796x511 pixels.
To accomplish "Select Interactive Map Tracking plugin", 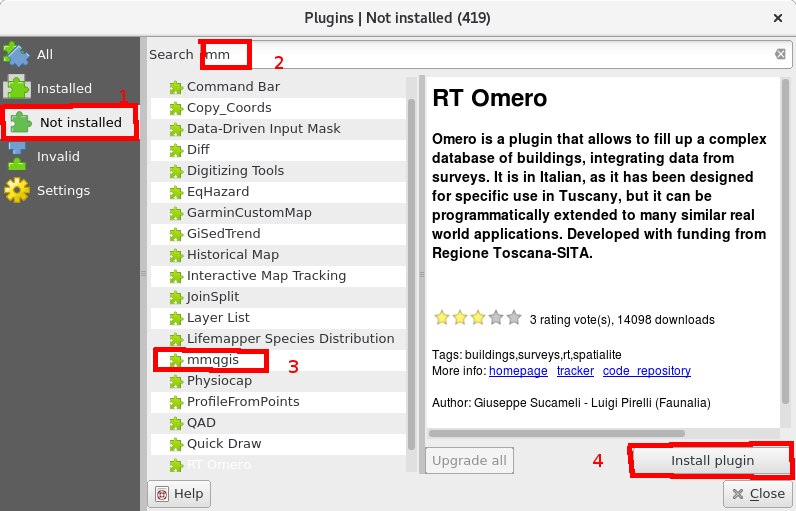I will click(x=278, y=276).
